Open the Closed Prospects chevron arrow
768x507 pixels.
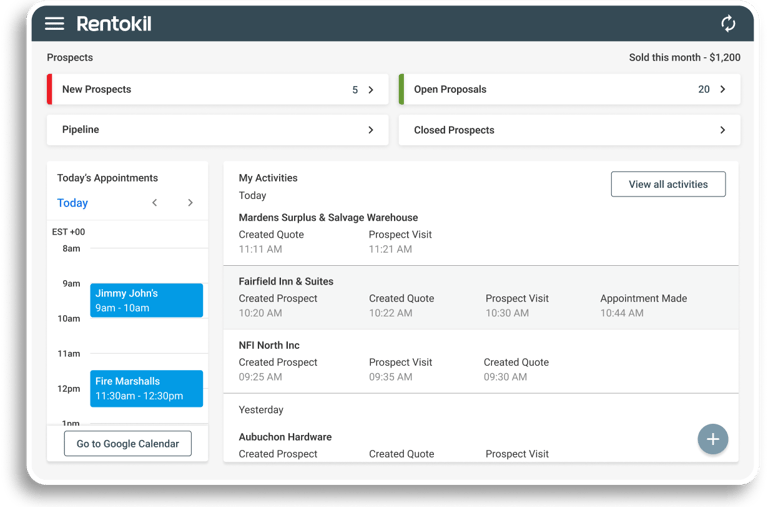723,130
